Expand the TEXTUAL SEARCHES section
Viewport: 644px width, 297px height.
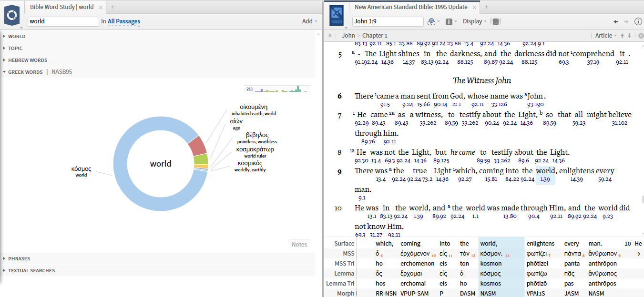[x=31, y=270]
